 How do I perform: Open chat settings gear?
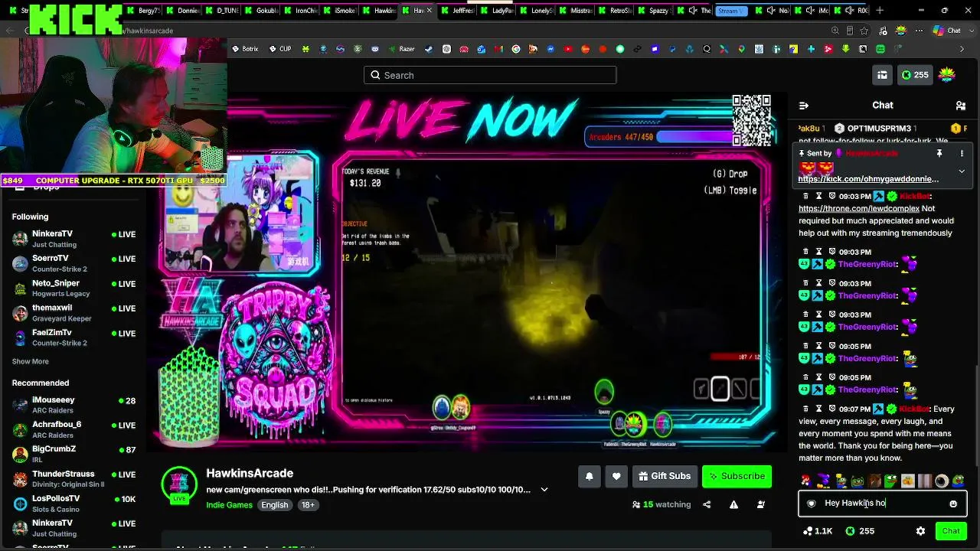920,531
